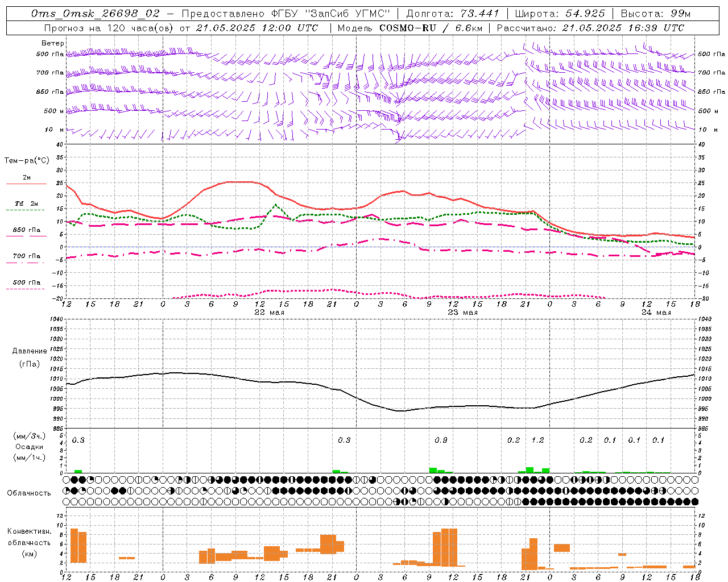Click the 500 гПа entry in the temperature legend

[26, 285]
